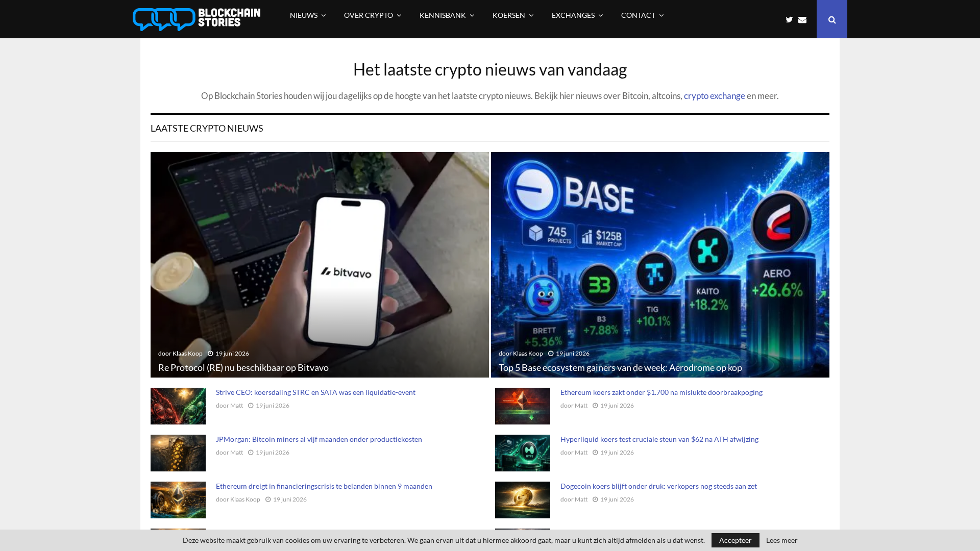The image size is (980, 551).
Task: Click author Klaas Koop under Ethereum financieringscrisis
Action: pyautogui.click(x=245, y=499)
